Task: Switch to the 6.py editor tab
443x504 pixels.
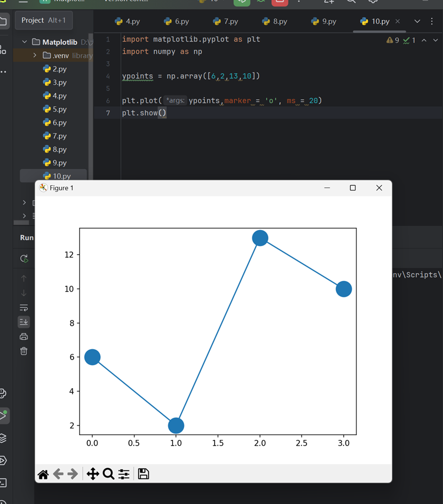Action: (176, 21)
